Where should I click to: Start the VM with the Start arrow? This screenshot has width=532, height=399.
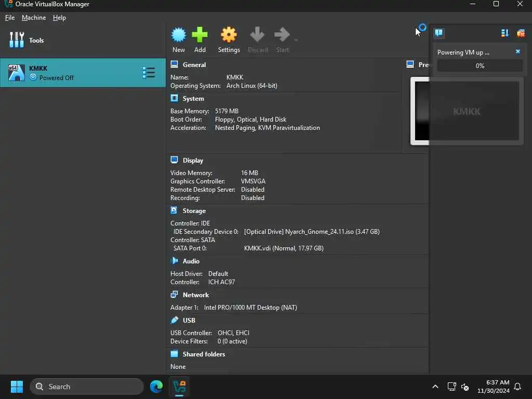point(282,35)
